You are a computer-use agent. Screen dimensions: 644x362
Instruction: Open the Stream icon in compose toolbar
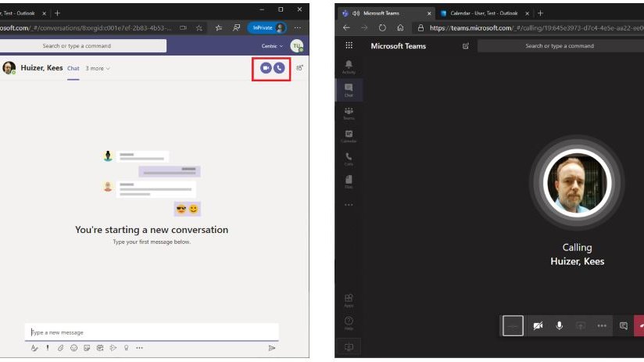(x=113, y=348)
